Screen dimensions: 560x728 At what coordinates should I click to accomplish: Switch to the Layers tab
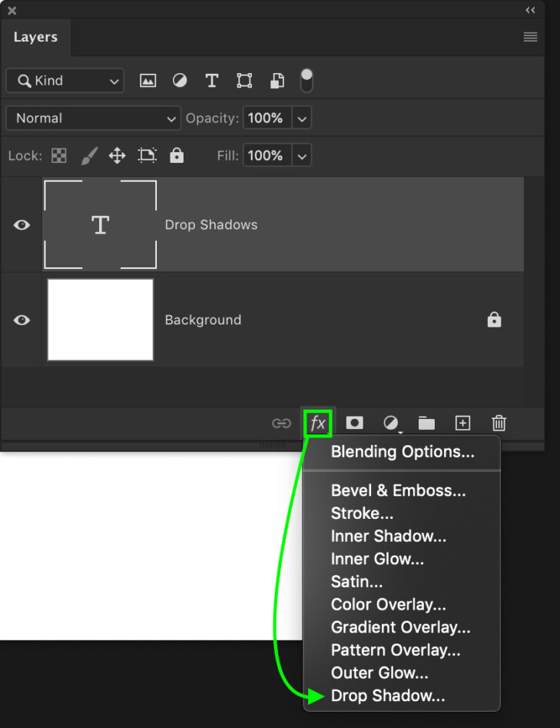pyautogui.click(x=35, y=37)
